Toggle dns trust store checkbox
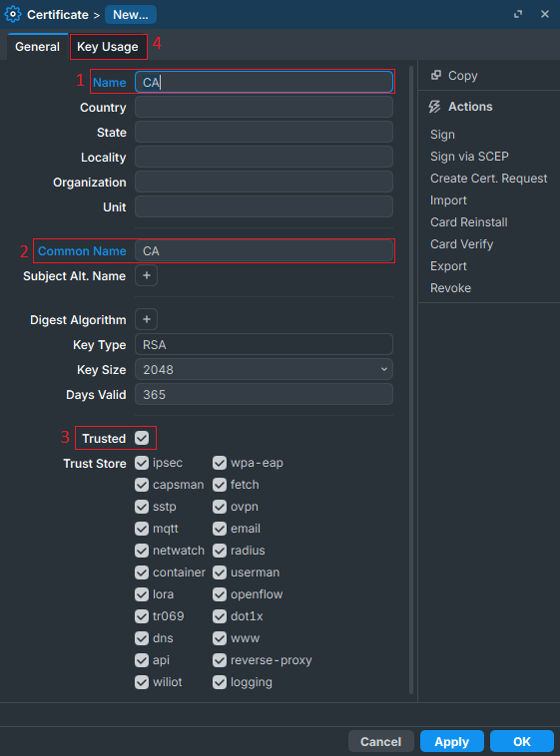 pos(142,638)
